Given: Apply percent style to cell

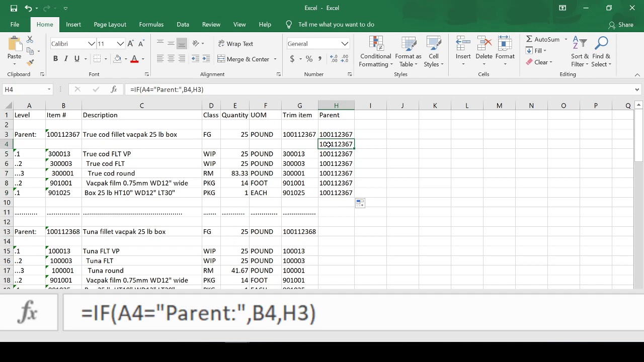Looking at the screenshot, I should click(309, 59).
